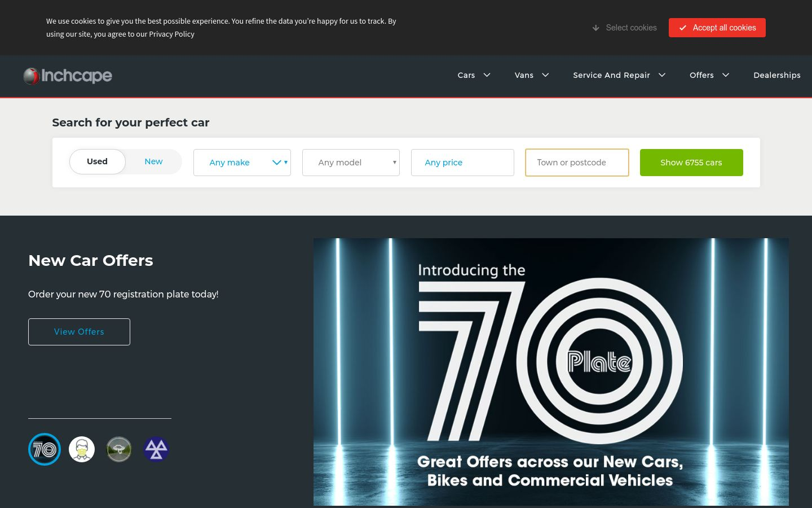Click the View Offers button

pyautogui.click(x=79, y=332)
